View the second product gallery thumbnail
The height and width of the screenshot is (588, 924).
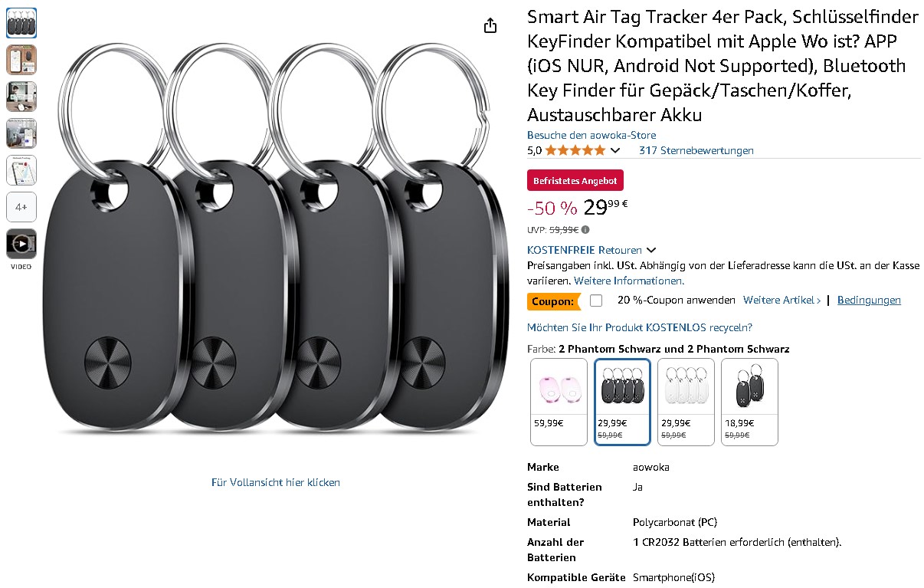coord(21,60)
